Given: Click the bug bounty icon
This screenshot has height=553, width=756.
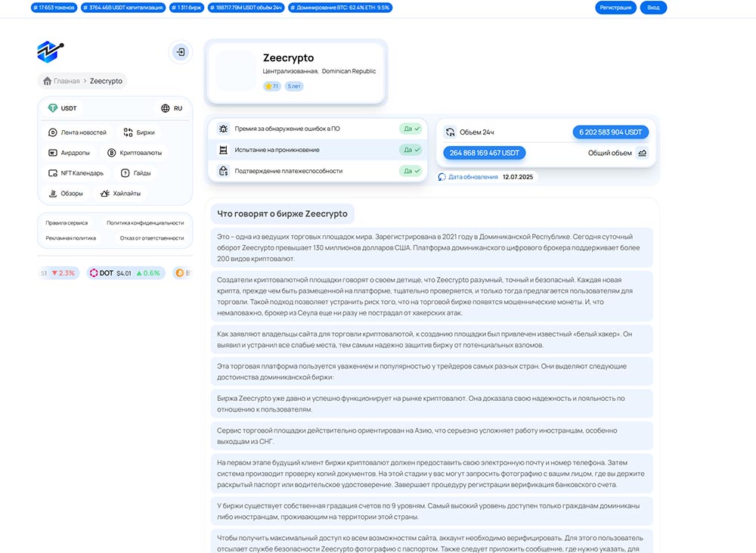Looking at the screenshot, I should [x=223, y=129].
